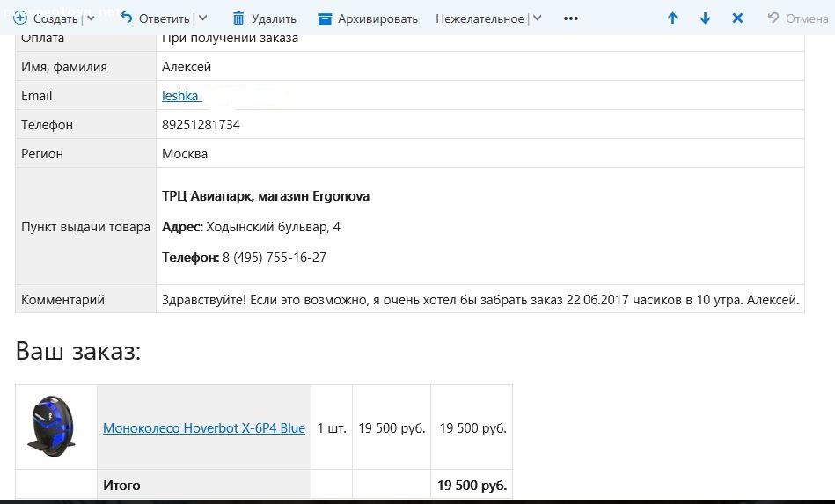Click the Удалить text label
This screenshot has width=835, height=504.
pyautogui.click(x=274, y=18)
